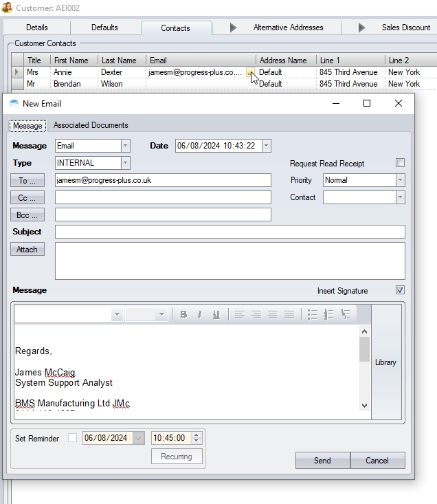Switch to the Associated Documents tab
Viewport: 437px width, 504px height.
click(91, 125)
